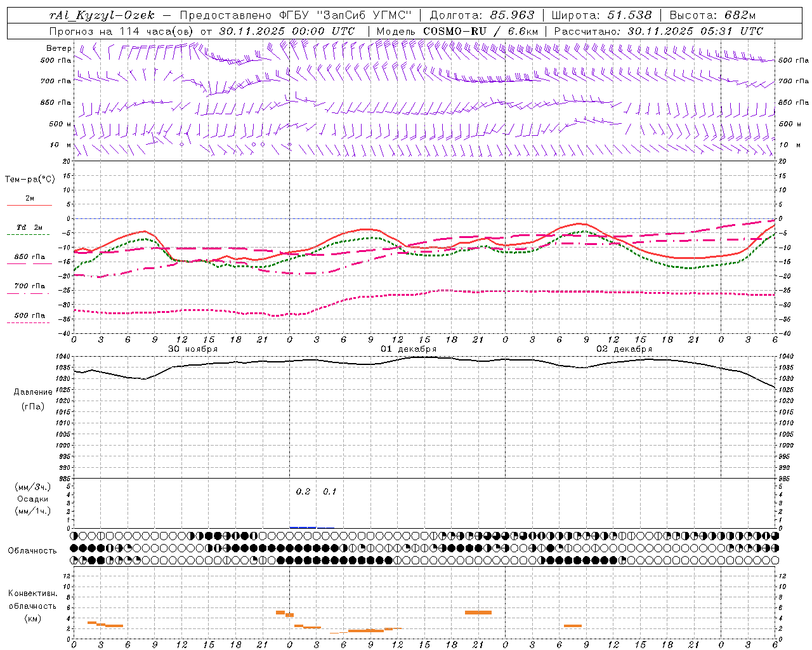Image resolution: width=812 pixels, height=650 pixels.
Task: Click the model name COSMO-RU / 6.6км
Action: 480,31
